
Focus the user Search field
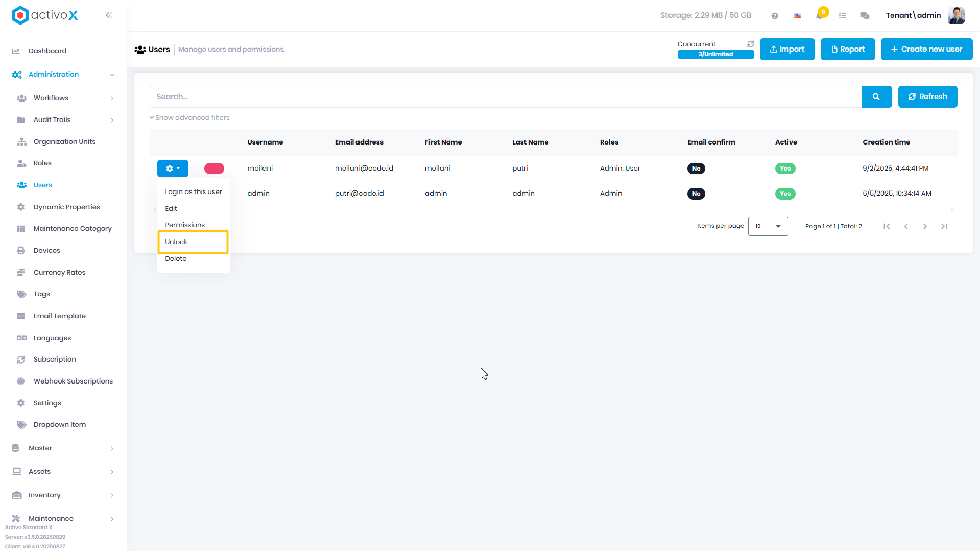pyautogui.click(x=506, y=97)
